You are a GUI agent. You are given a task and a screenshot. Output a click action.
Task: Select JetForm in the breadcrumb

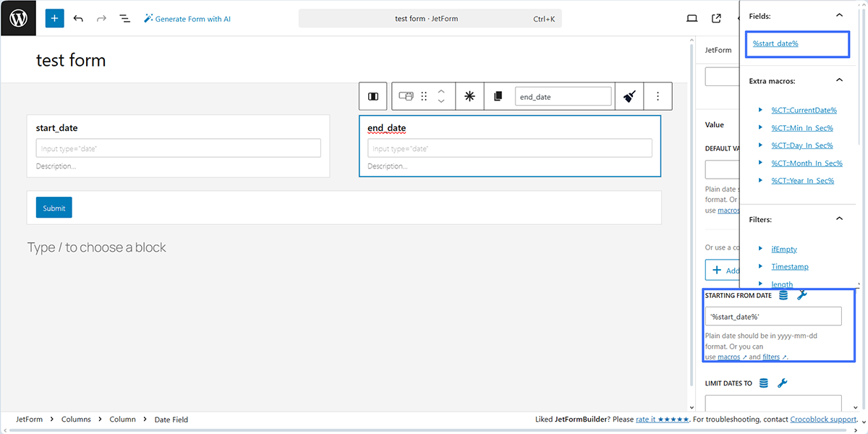pyautogui.click(x=29, y=420)
